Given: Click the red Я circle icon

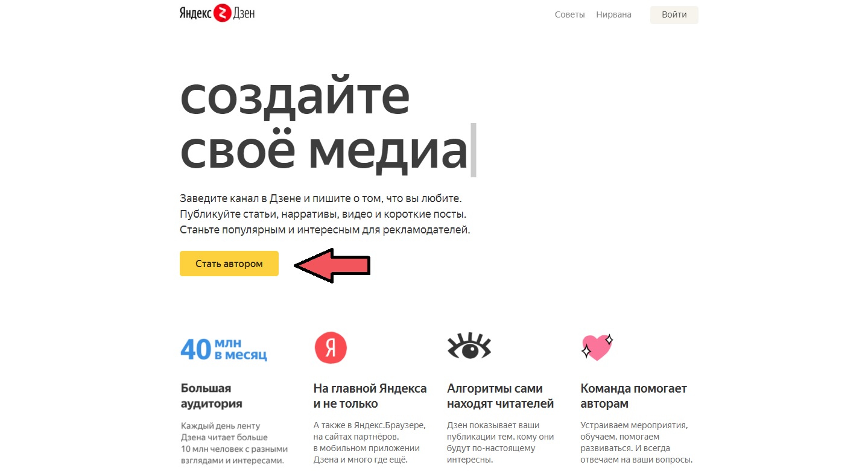Looking at the screenshot, I should (x=331, y=347).
